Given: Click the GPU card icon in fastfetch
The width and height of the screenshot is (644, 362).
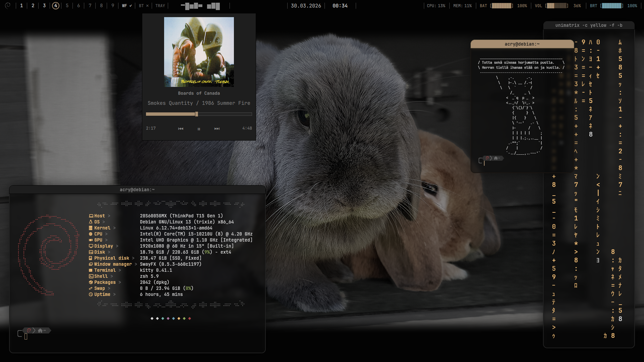Looking at the screenshot, I should (91, 240).
